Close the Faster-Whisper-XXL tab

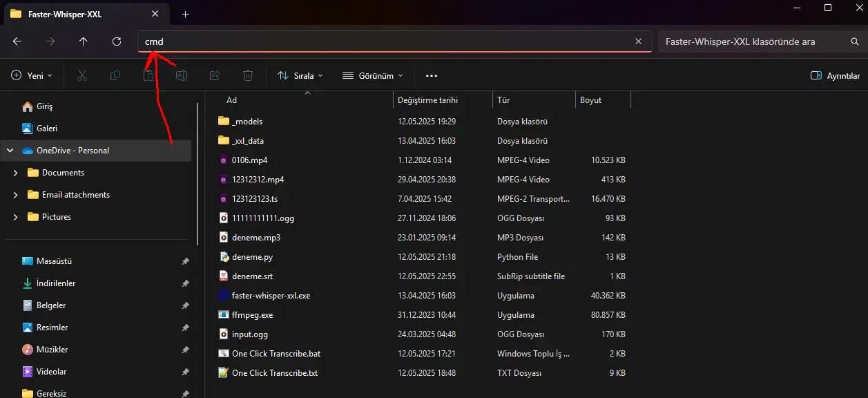coord(156,14)
